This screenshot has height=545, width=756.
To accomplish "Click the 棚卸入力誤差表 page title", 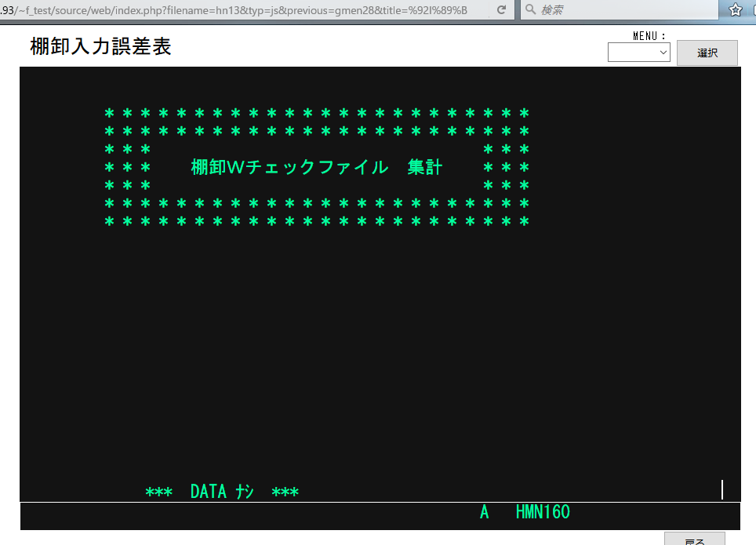I will click(x=100, y=47).
